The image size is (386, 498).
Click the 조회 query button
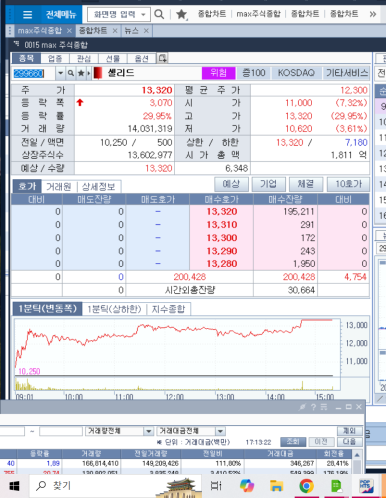[x=293, y=442]
